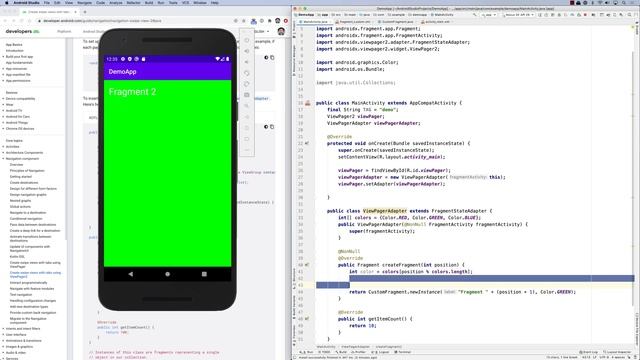640x360 pixels.
Task: Close the browser tab
Action: [x=76, y=12]
